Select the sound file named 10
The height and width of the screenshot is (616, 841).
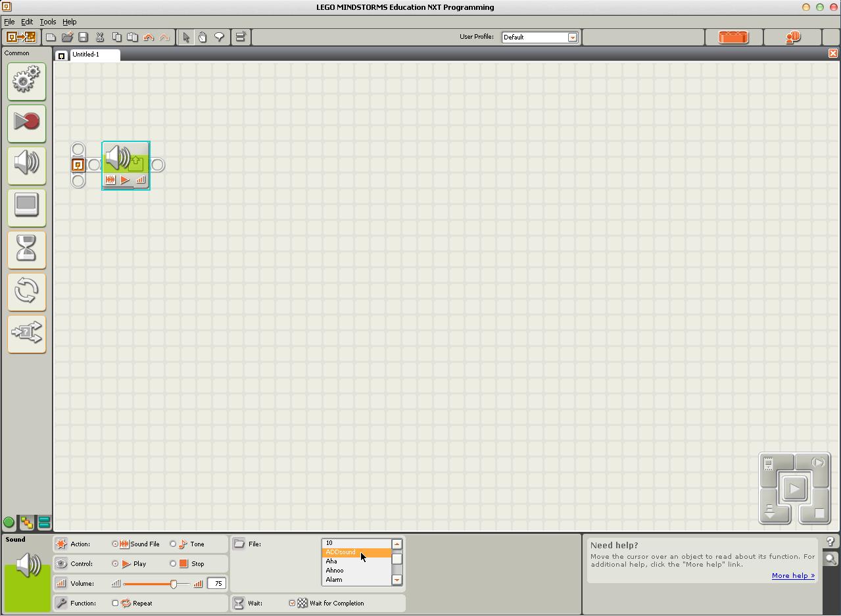(x=356, y=543)
